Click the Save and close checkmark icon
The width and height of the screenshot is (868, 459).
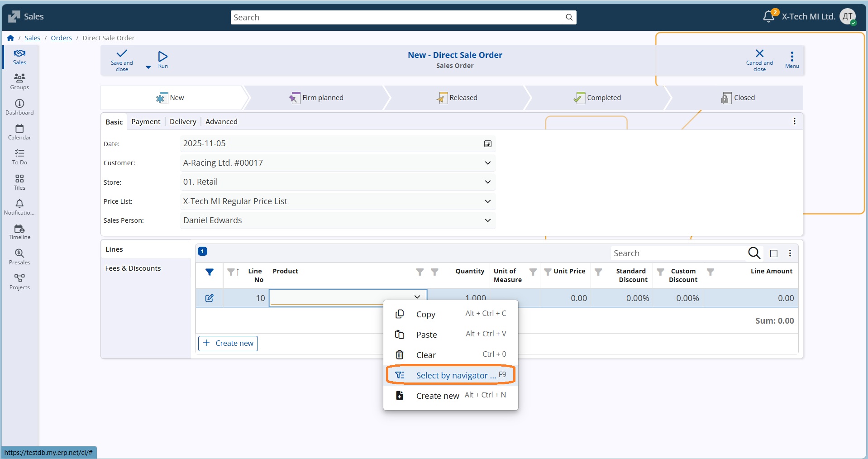pyautogui.click(x=122, y=54)
